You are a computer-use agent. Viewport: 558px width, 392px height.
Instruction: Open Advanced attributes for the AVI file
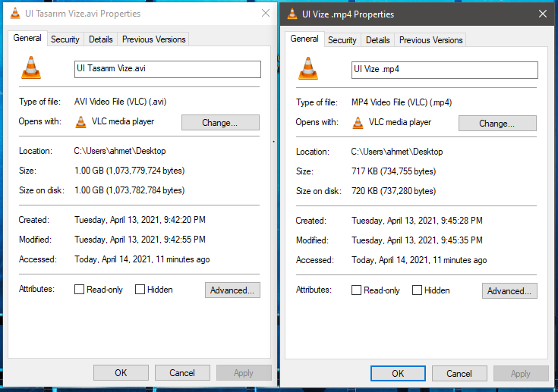pyautogui.click(x=232, y=290)
